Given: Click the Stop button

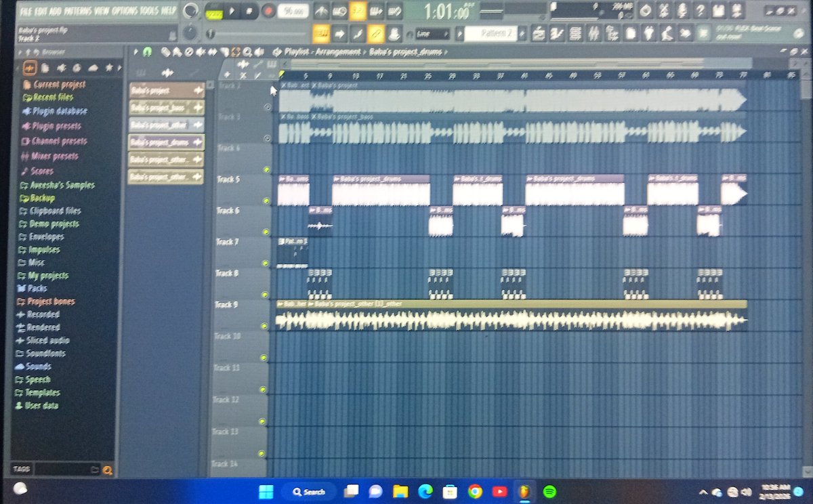Looking at the screenshot, I should [249, 12].
